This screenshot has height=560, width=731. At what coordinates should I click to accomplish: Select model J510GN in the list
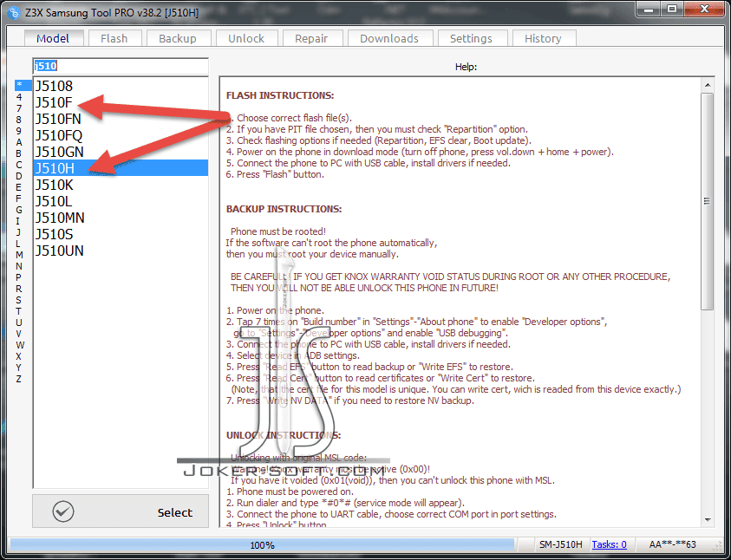click(x=121, y=152)
